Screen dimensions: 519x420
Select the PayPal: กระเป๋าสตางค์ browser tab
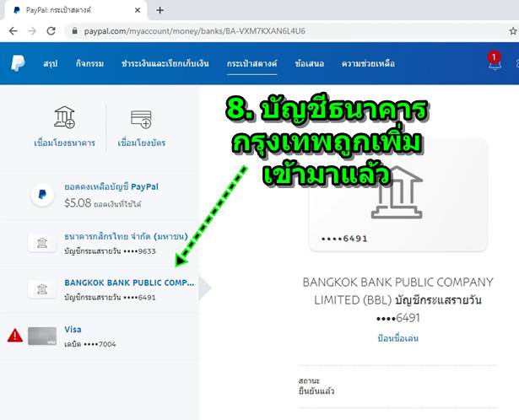click(75, 10)
